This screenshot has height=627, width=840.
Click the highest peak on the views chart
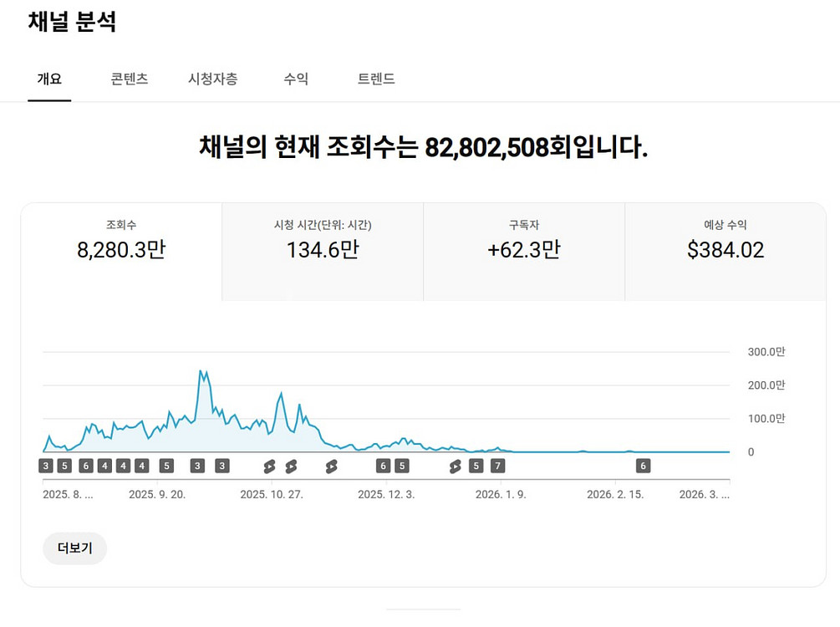[x=201, y=372]
